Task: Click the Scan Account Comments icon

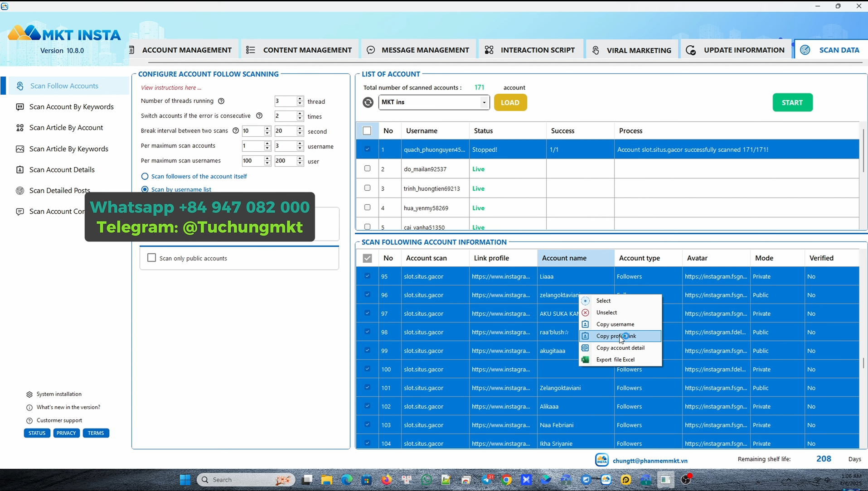Action: click(x=20, y=212)
